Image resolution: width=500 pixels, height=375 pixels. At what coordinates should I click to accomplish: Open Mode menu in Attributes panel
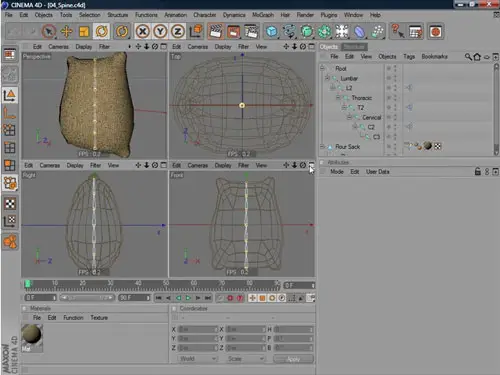(337, 172)
